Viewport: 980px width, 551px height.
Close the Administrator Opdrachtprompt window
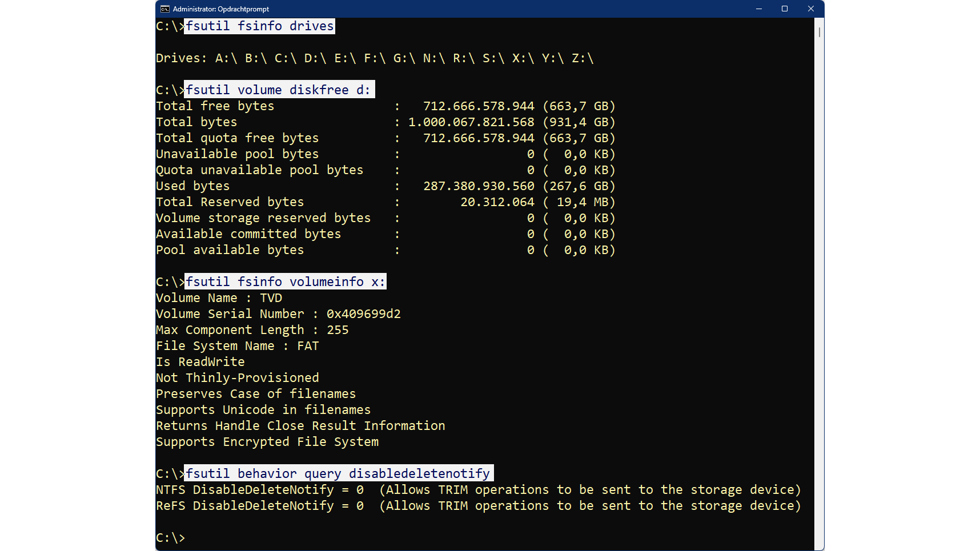point(810,9)
